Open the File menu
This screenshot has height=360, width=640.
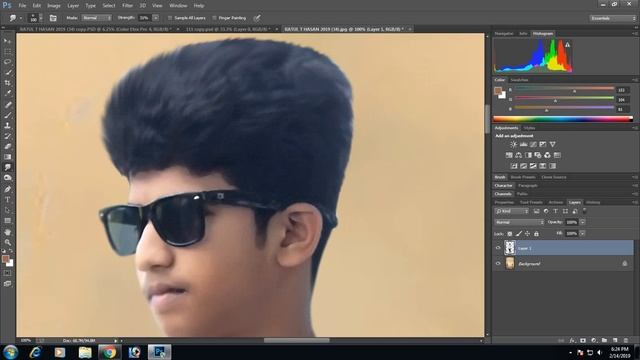(22, 6)
